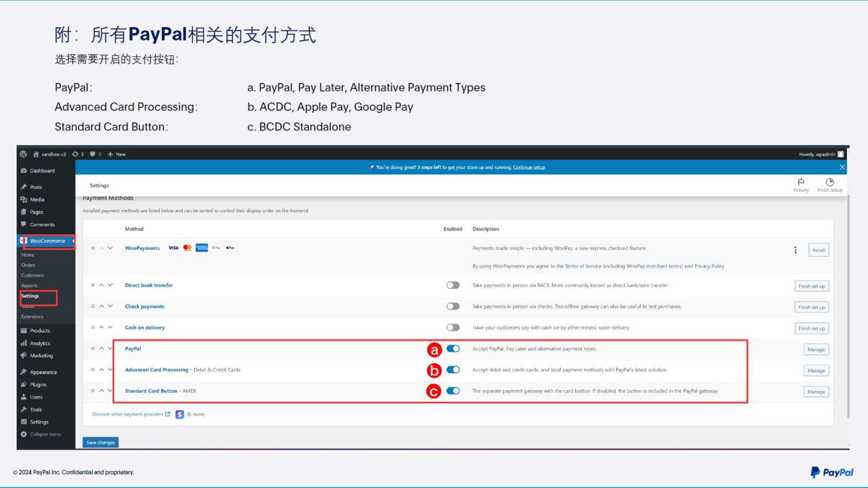The image size is (868, 488).
Task: Click Finish set up for Cash on delivery
Action: click(x=811, y=328)
